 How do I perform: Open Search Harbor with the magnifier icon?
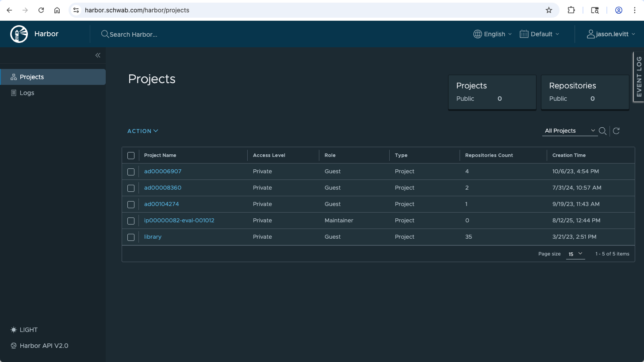pyautogui.click(x=104, y=34)
